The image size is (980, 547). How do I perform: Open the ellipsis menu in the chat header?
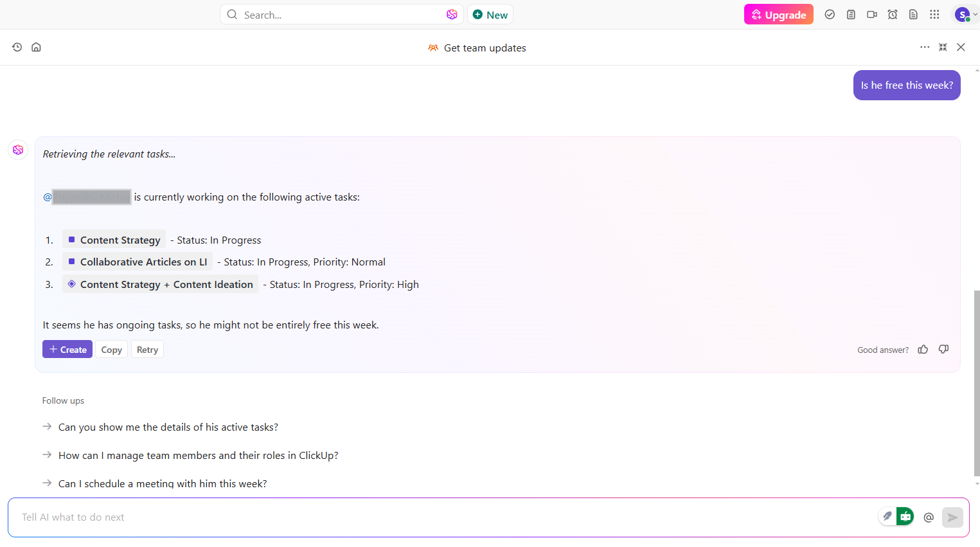pyautogui.click(x=925, y=47)
